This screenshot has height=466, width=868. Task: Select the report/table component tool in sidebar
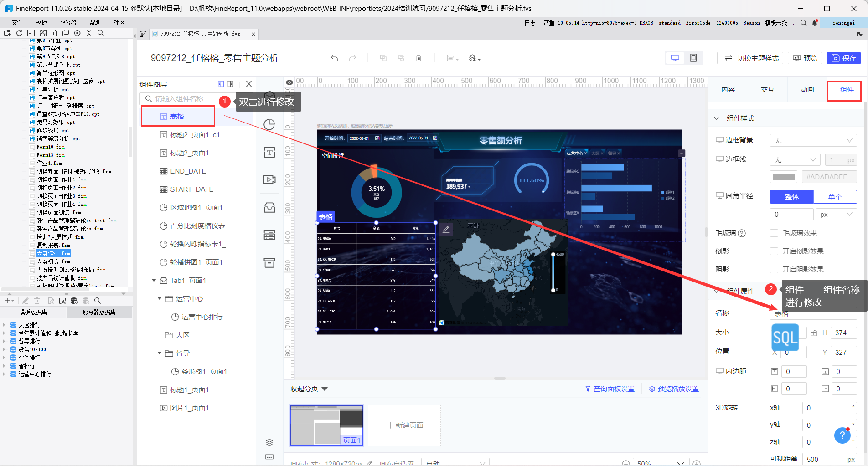tap(269, 235)
